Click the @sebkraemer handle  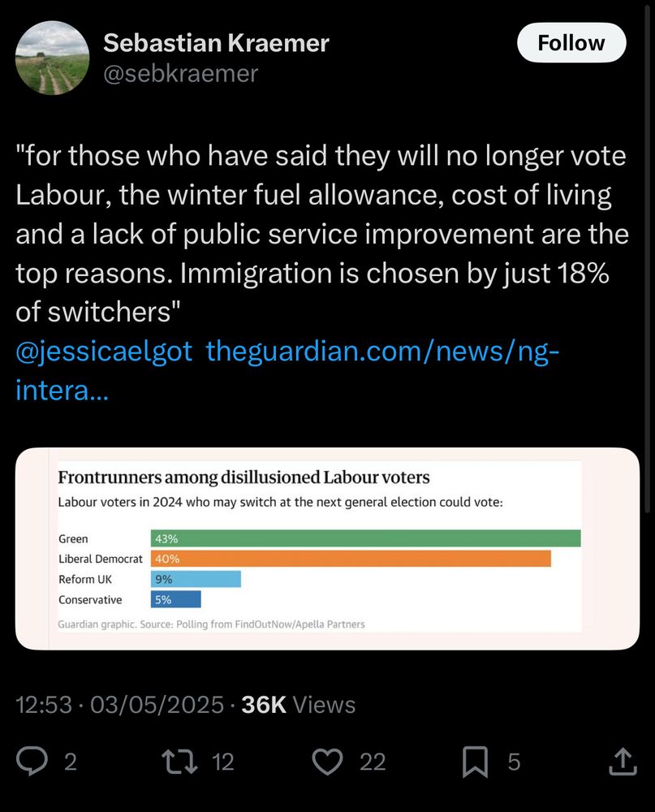pos(180,74)
